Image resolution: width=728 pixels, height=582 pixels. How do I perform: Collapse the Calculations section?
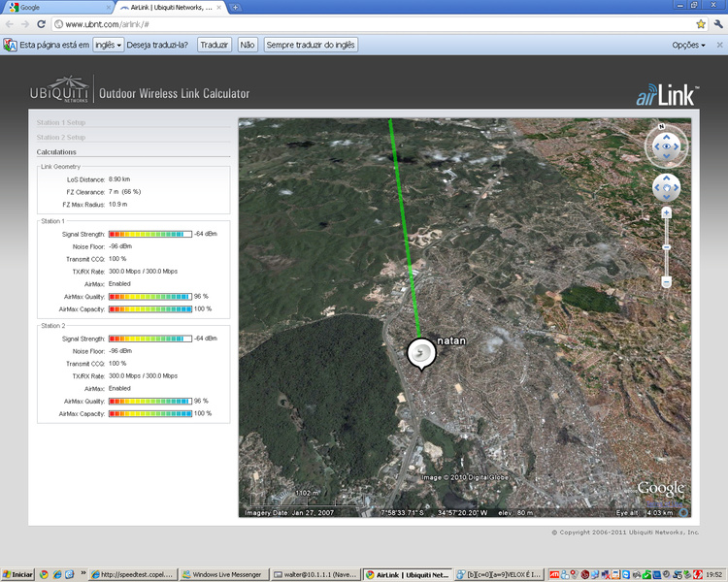point(56,152)
